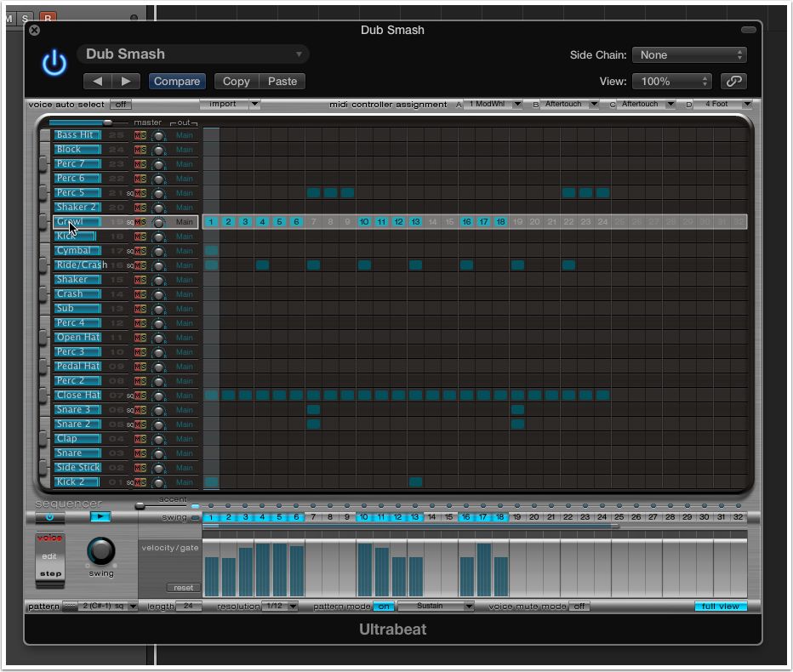Switch off full view mode
The image size is (793, 672).
tap(720, 606)
